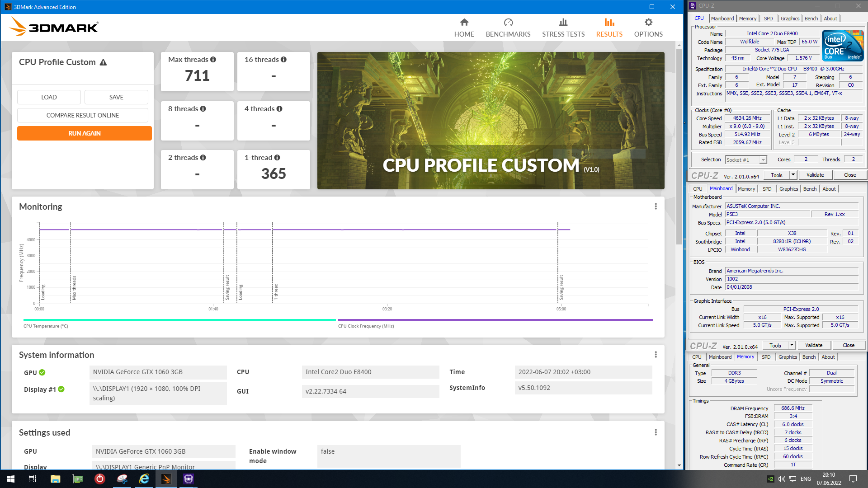Expand Tools dropdown in middle CPU-Z window
This screenshot has height=488, width=868.
(x=792, y=345)
